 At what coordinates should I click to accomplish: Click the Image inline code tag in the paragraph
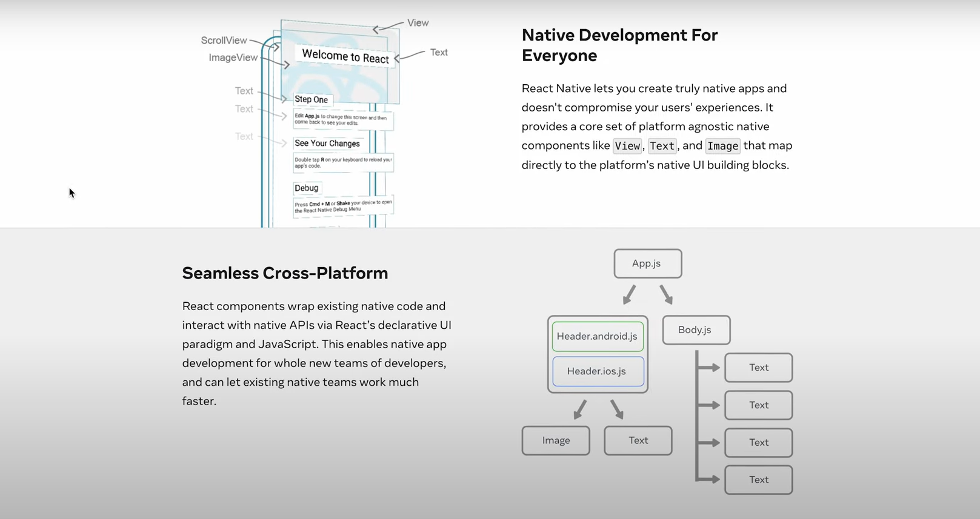(x=722, y=146)
